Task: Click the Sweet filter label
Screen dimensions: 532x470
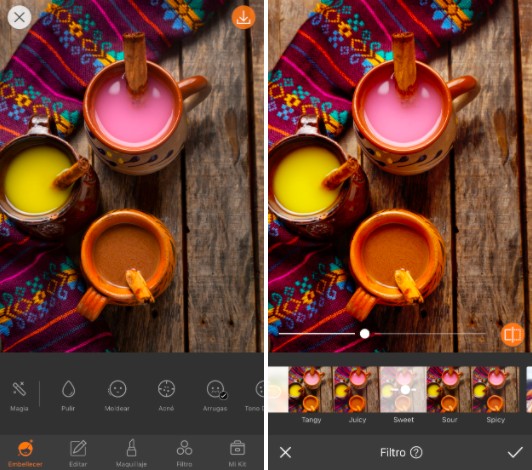Action: coord(403,420)
